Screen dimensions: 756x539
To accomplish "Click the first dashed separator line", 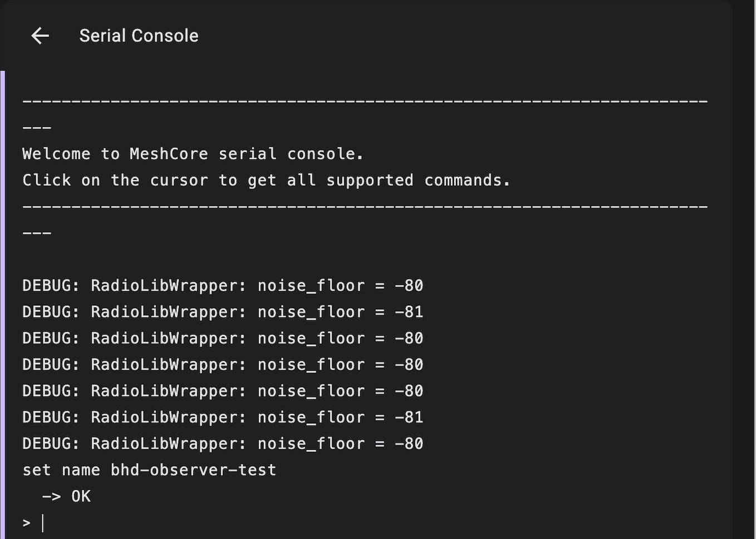I will click(x=365, y=102).
